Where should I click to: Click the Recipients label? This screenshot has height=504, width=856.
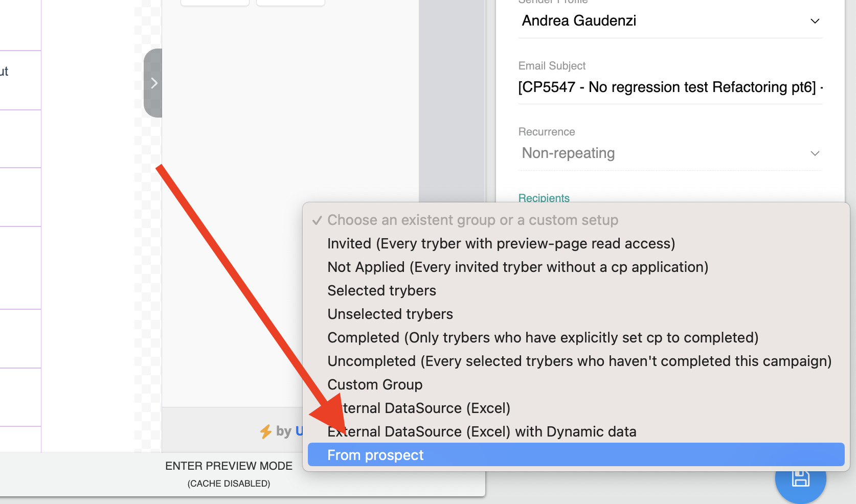(x=544, y=198)
